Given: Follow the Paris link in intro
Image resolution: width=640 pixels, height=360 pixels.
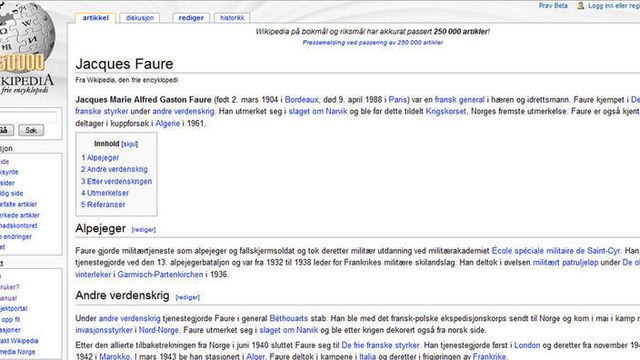Looking at the screenshot, I should tap(398, 100).
